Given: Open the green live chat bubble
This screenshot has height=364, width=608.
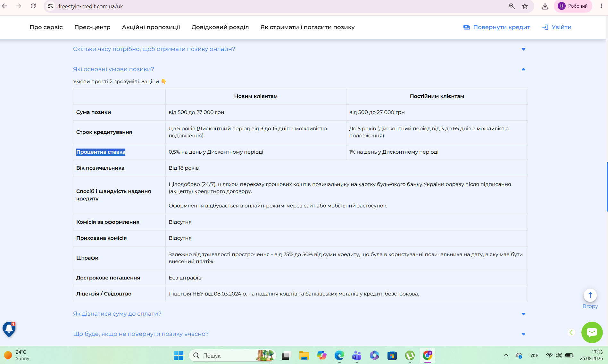Looking at the screenshot, I should (592, 332).
